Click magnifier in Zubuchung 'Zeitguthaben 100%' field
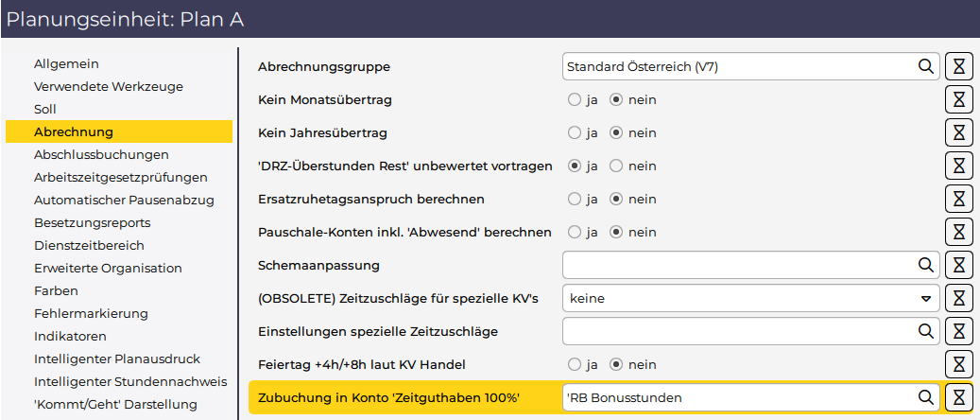Viewport: 980px width, 420px height. point(925,397)
